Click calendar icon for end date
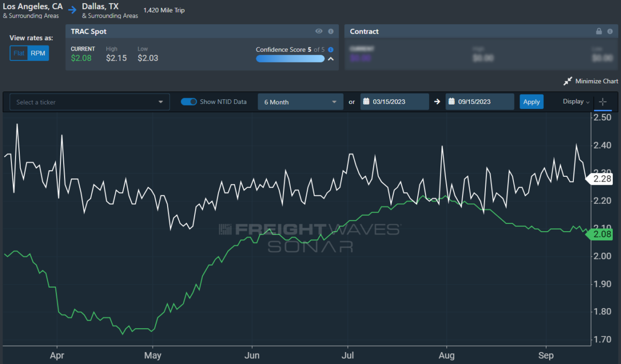This screenshot has width=621, height=364. 451,102
